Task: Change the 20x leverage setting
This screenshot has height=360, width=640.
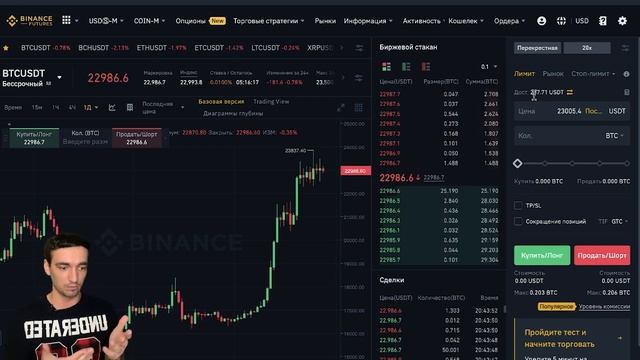Action: click(x=587, y=48)
